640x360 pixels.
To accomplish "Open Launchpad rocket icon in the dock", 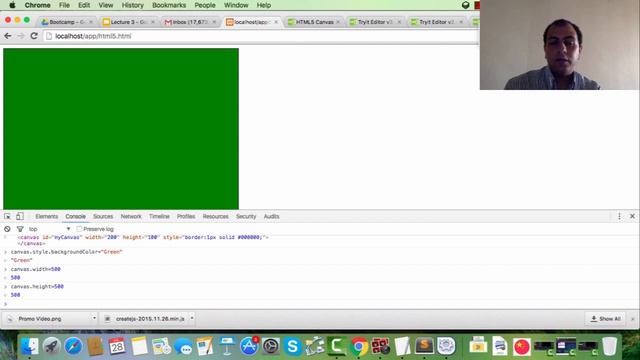I will tap(51, 347).
